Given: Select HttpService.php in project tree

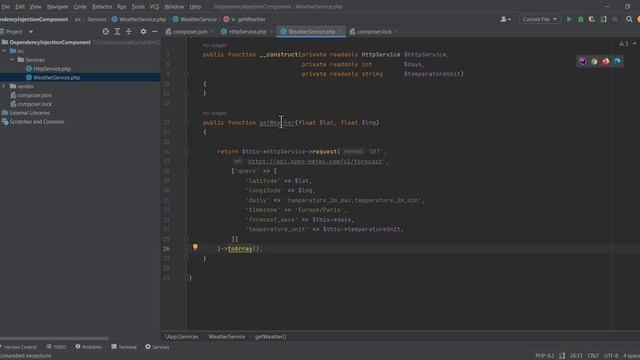Looking at the screenshot, I should 52,69.
